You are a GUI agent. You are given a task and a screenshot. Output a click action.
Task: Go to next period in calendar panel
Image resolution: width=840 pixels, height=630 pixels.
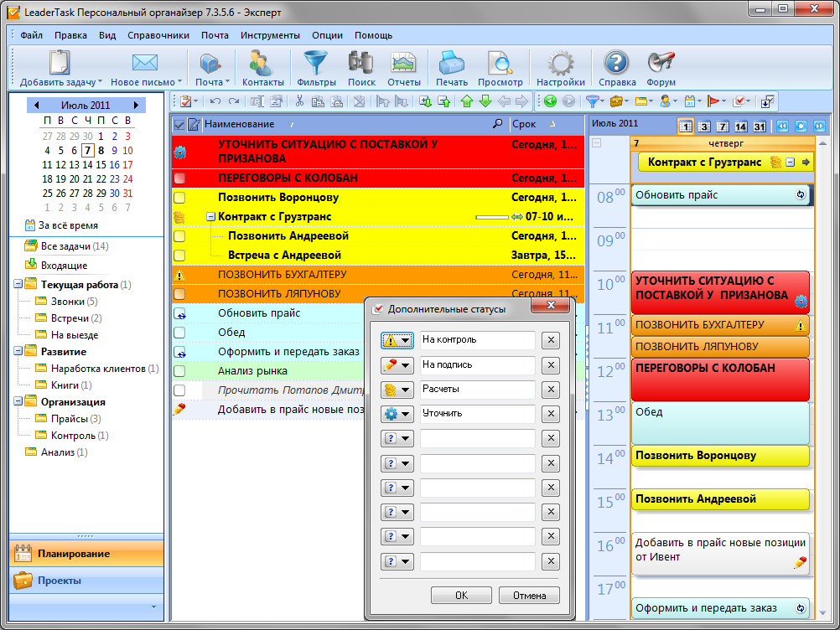pyautogui.click(x=819, y=127)
